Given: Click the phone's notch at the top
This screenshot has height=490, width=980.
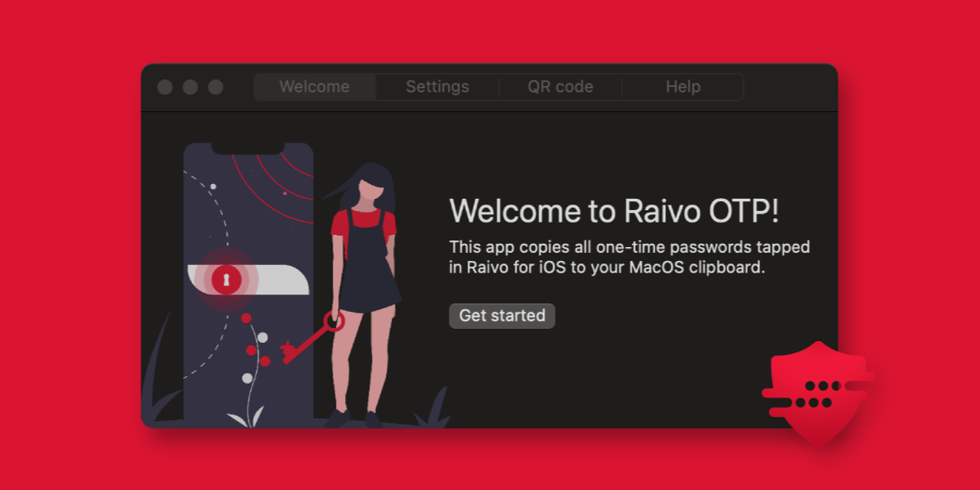Looking at the screenshot, I should click(245, 146).
